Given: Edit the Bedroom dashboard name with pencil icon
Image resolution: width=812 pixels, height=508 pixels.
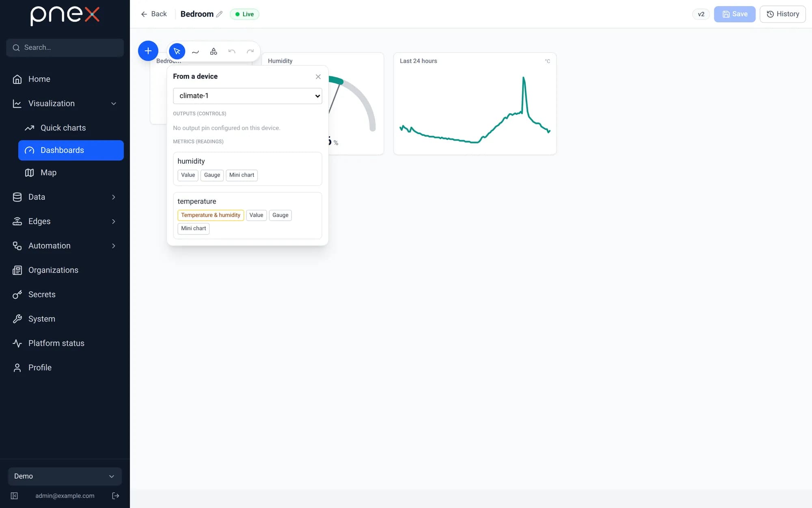Looking at the screenshot, I should (x=219, y=14).
